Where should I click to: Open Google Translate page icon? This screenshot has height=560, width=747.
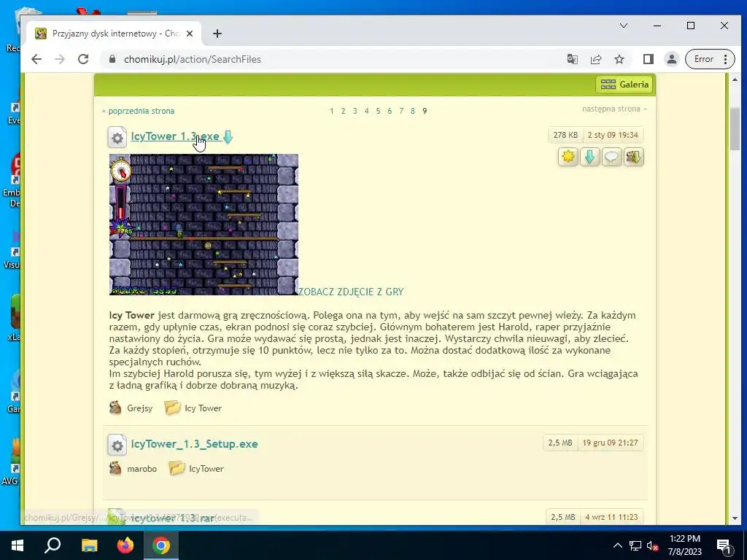pos(572,59)
